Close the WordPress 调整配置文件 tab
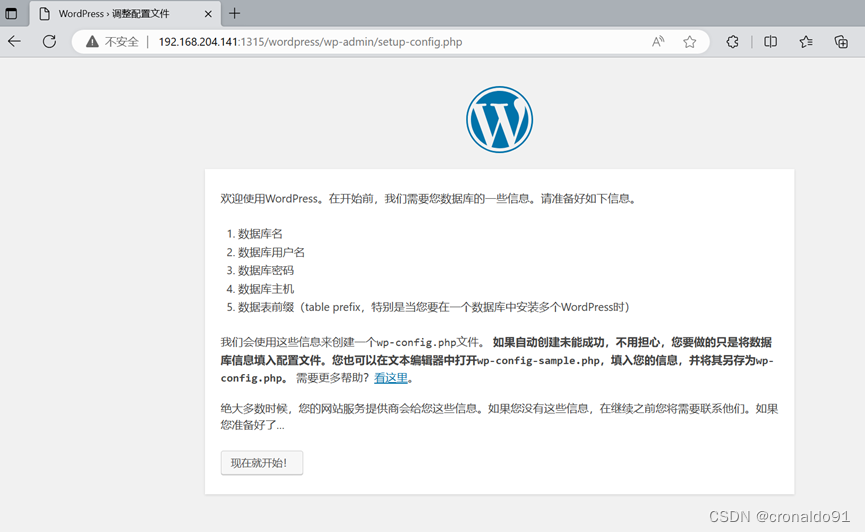 point(208,14)
